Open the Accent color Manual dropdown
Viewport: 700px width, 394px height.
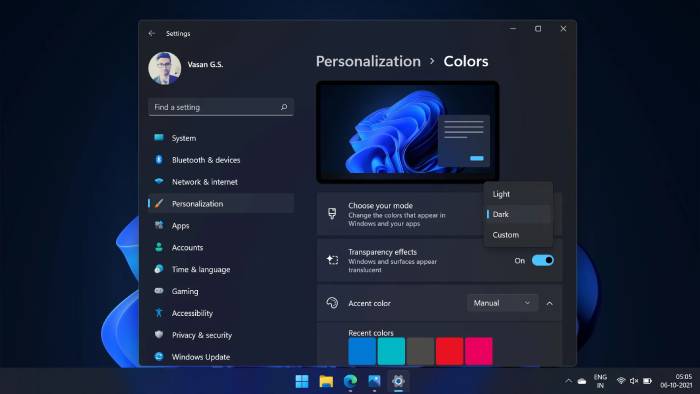coord(502,303)
